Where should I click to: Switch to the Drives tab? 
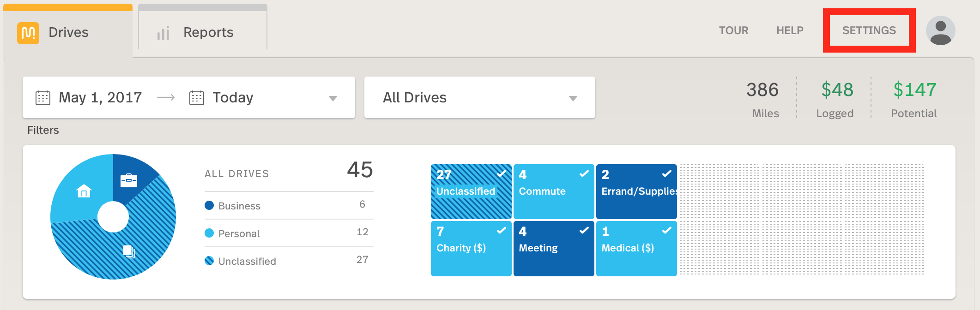(x=68, y=31)
